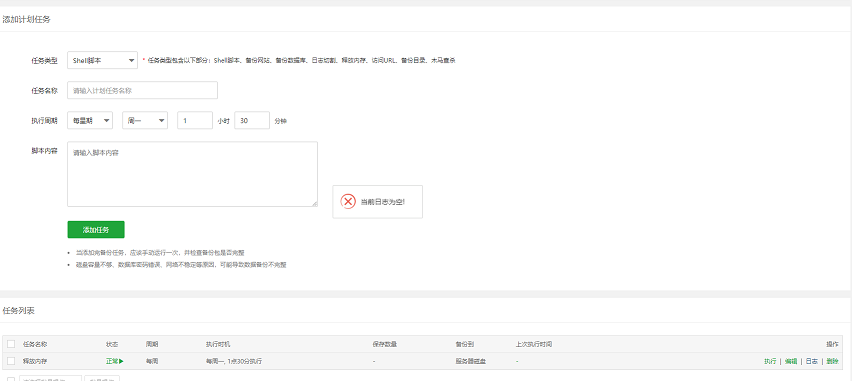Click the 当前日志为空! message text
The image size is (852, 381).
point(383,202)
